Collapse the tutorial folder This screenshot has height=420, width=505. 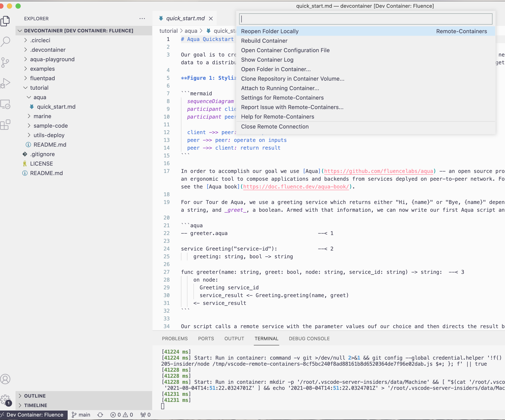[x=84, y=88]
